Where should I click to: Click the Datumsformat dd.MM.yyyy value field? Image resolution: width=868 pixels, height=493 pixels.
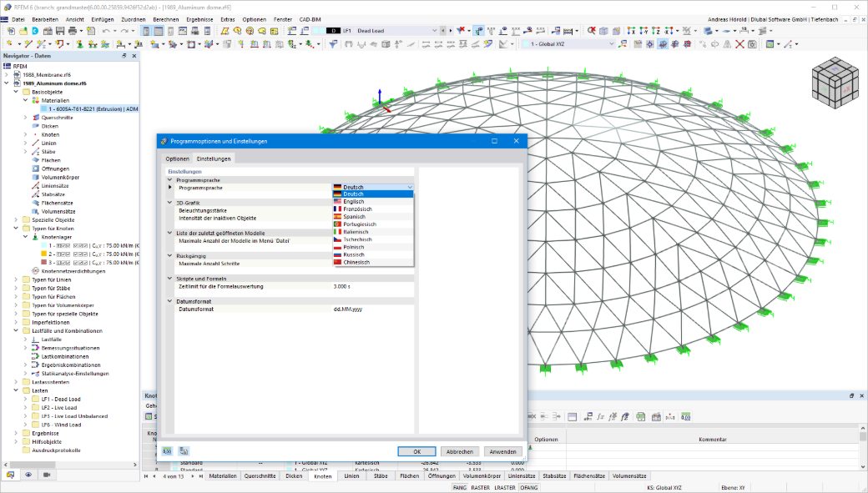[372, 309]
